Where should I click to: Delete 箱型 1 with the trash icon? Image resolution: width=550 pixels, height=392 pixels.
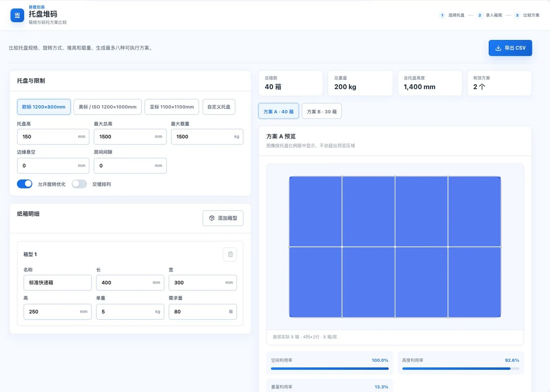click(230, 254)
